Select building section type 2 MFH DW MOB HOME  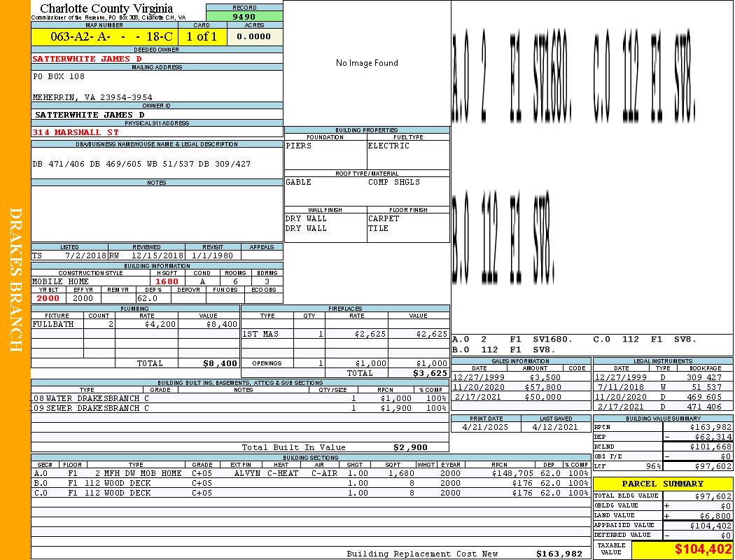(139, 474)
